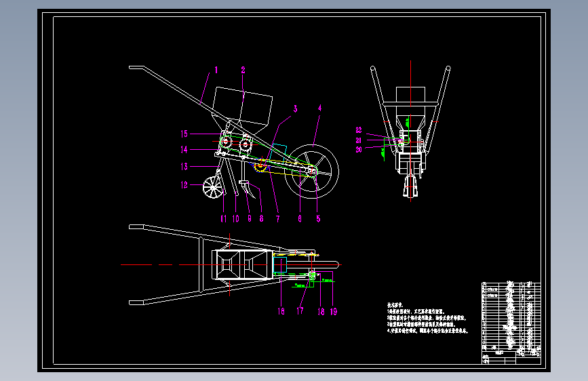Select part callout number 10

point(235,218)
